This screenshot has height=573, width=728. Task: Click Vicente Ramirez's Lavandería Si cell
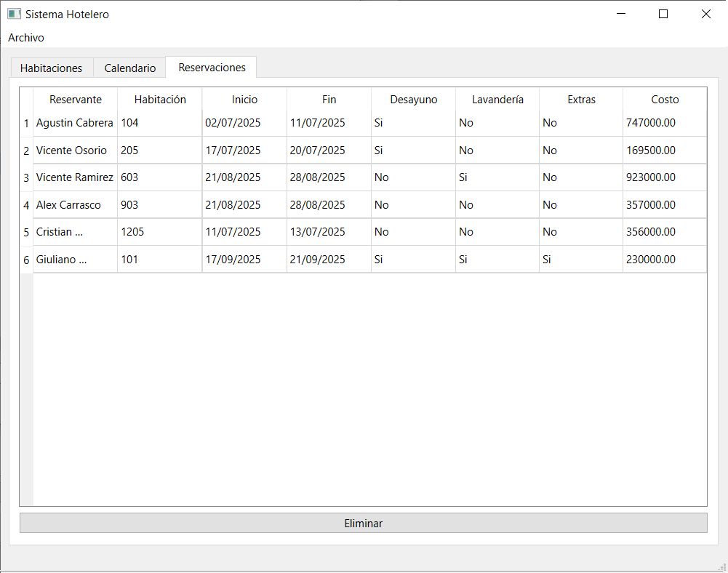pyautogui.click(x=497, y=177)
